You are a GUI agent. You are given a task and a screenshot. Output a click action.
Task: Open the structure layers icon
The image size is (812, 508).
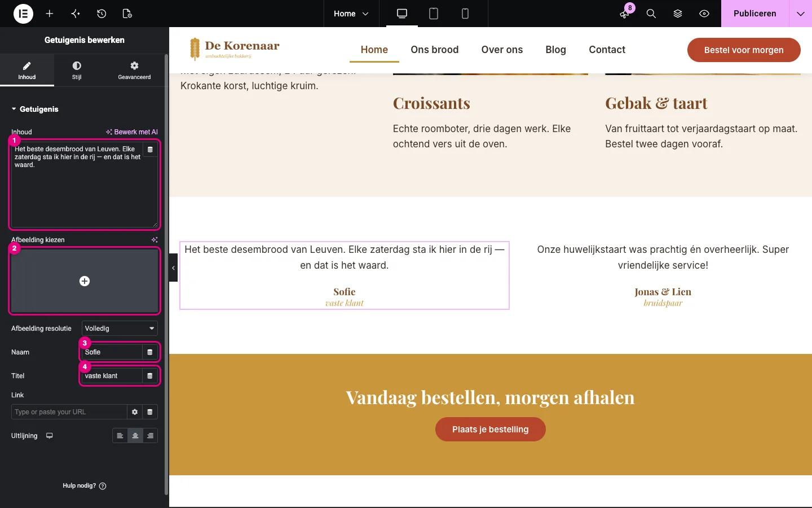click(678, 14)
